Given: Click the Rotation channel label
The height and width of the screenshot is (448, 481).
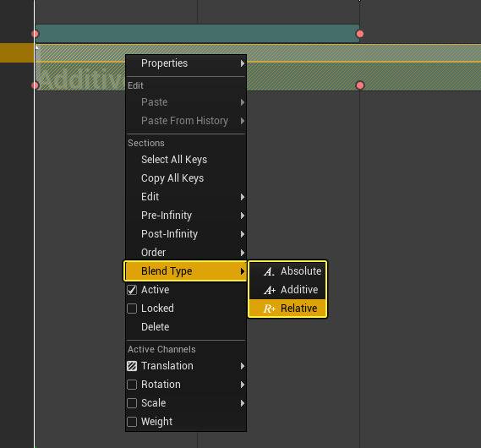Looking at the screenshot, I should pyautogui.click(x=161, y=385).
